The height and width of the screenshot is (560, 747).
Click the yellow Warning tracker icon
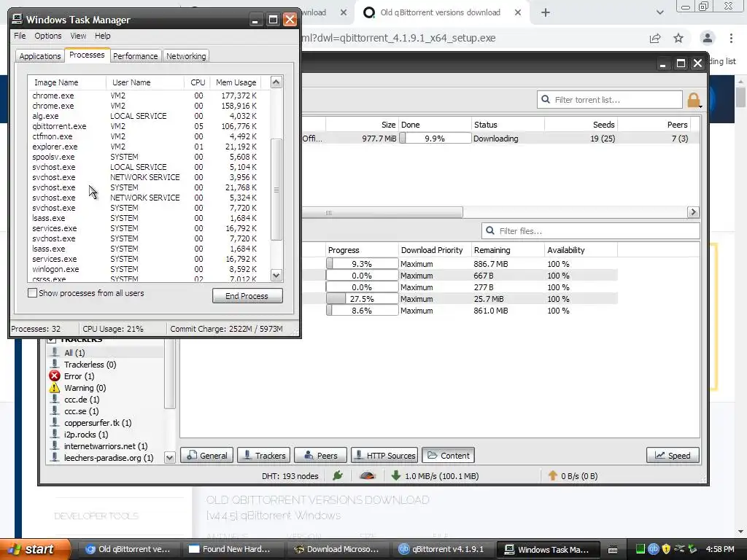[x=55, y=388]
